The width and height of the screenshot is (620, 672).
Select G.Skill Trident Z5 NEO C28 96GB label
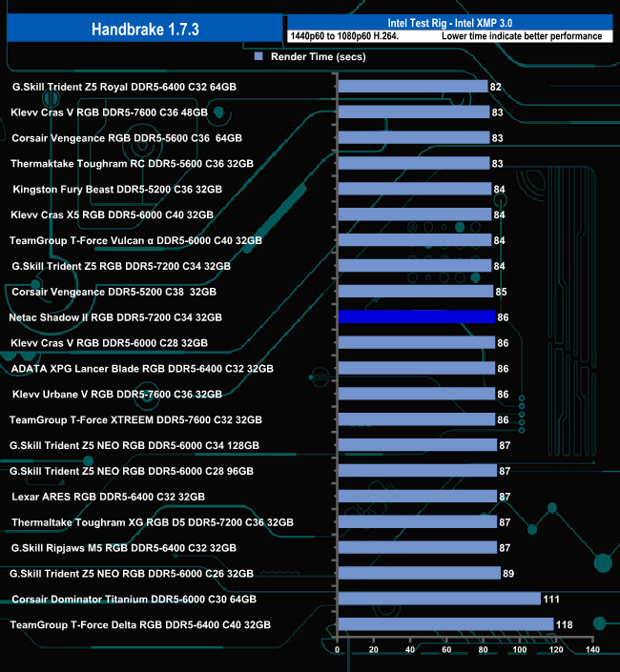132,472
